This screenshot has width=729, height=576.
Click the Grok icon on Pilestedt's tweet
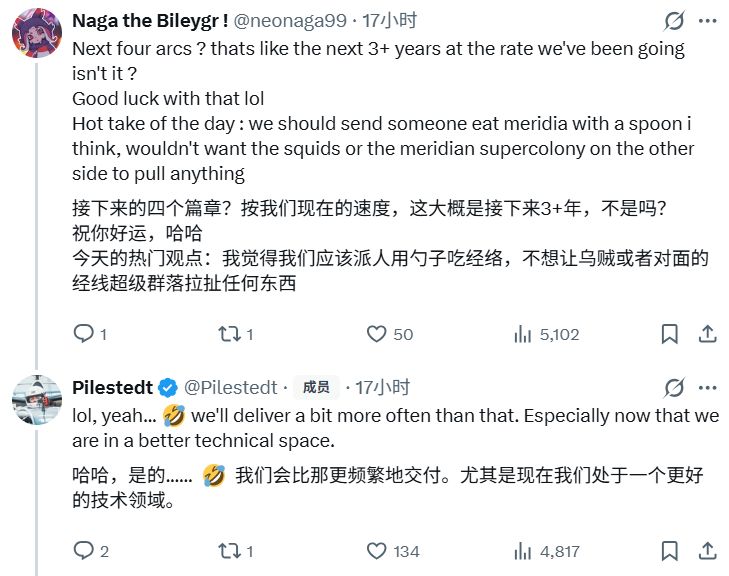(x=674, y=387)
